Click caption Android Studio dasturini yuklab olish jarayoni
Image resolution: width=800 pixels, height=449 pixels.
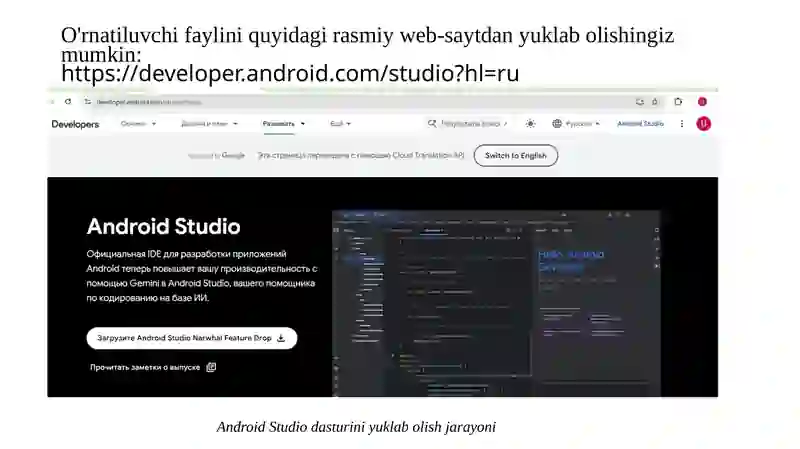356,427
